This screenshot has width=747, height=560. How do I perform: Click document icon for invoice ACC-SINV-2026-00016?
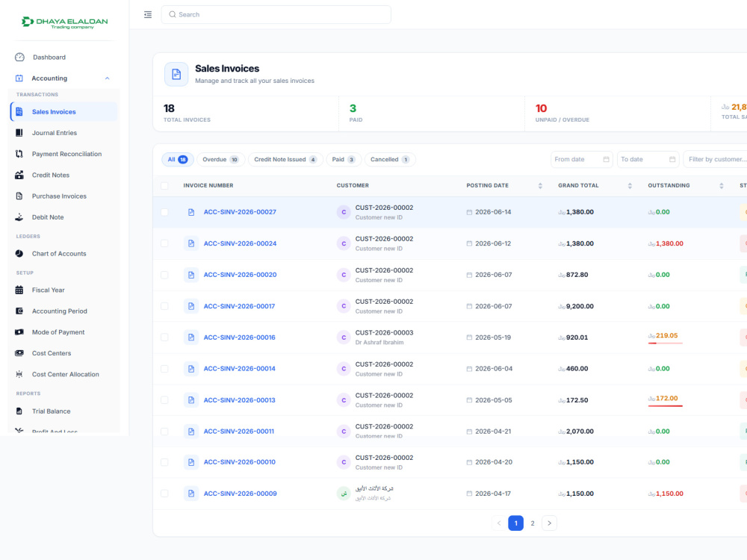[x=191, y=337]
